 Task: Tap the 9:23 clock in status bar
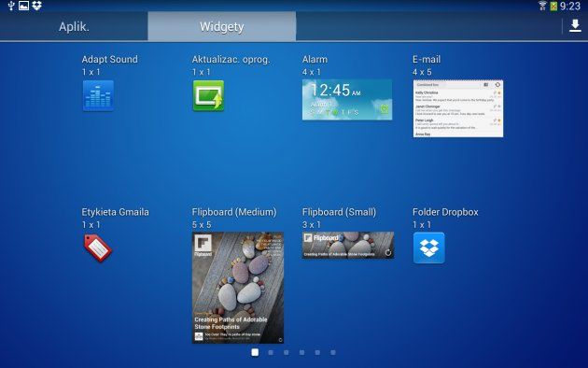pyautogui.click(x=570, y=6)
